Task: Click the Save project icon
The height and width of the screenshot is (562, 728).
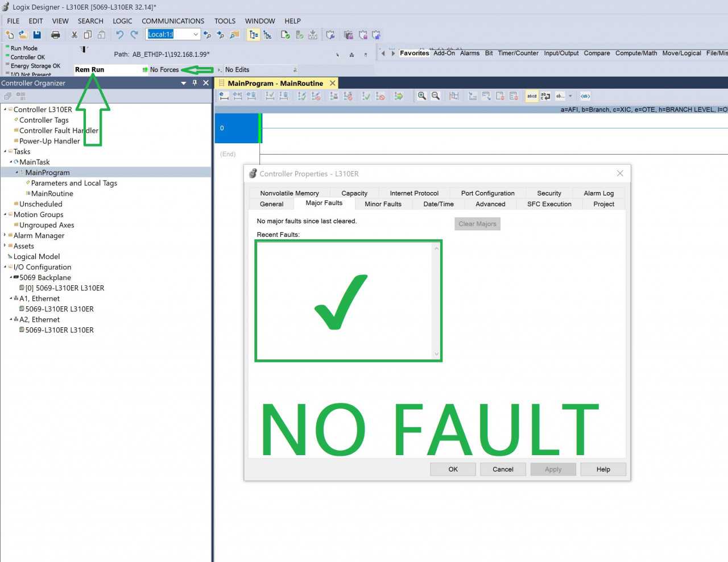Action: pos(37,35)
